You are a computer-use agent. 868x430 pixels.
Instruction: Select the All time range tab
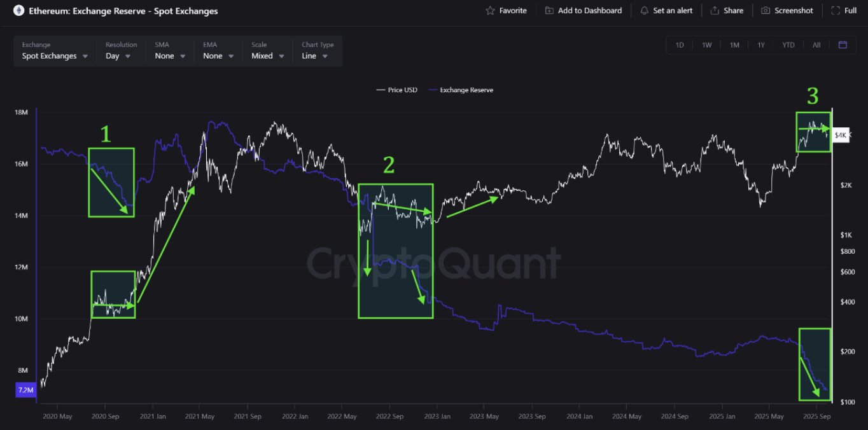tap(816, 45)
